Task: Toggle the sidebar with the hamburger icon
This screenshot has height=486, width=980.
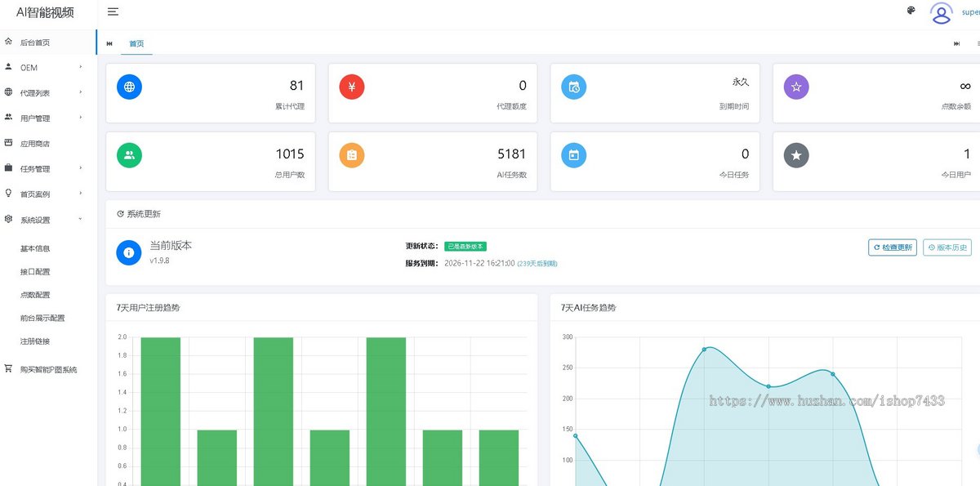Action: pyautogui.click(x=113, y=11)
